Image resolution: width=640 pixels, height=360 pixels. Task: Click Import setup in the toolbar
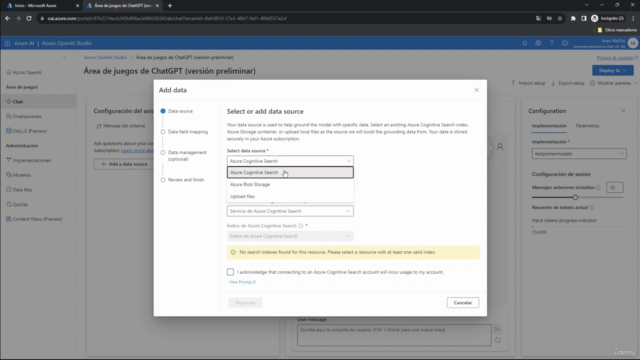coord(528,83)
